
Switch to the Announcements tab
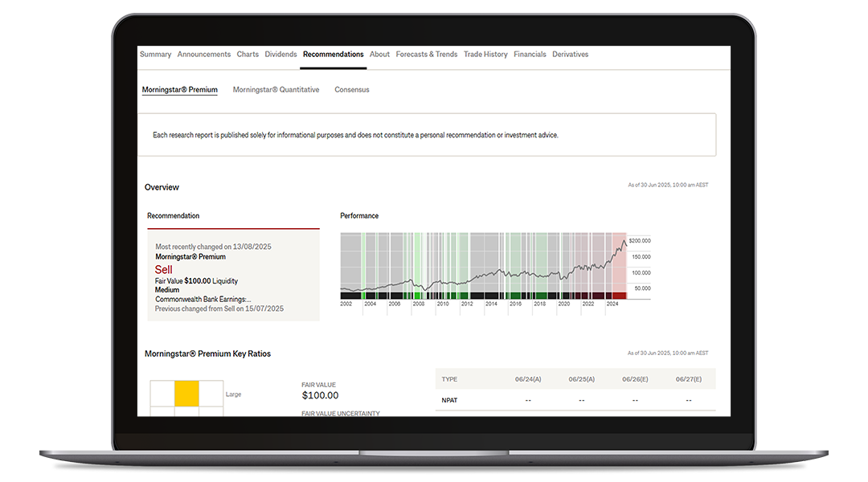(204, 55)
